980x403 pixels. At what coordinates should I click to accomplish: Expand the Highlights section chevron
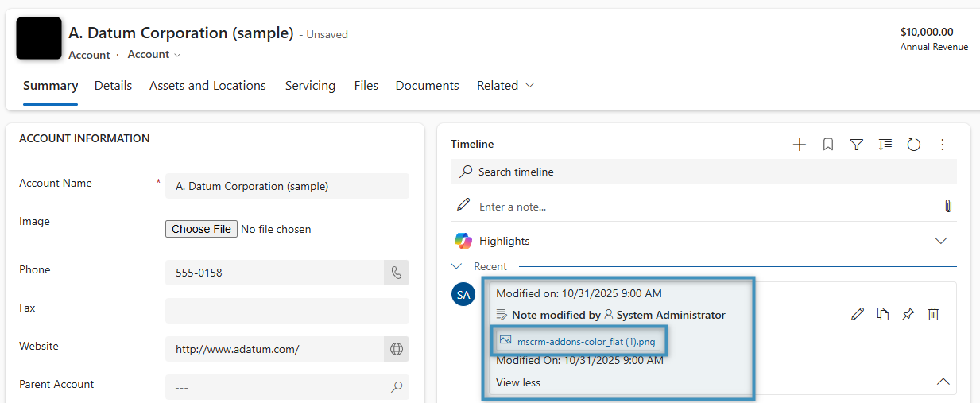(x=941, y=241)
